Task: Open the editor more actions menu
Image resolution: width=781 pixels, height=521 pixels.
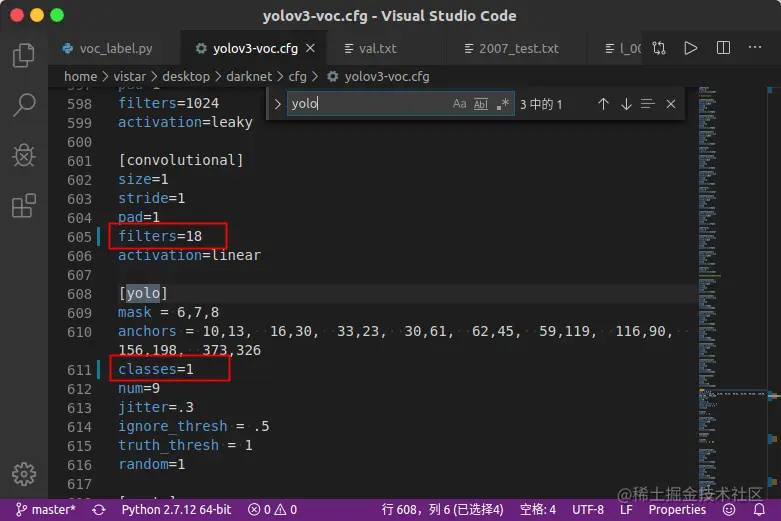Action: [755, 47]
